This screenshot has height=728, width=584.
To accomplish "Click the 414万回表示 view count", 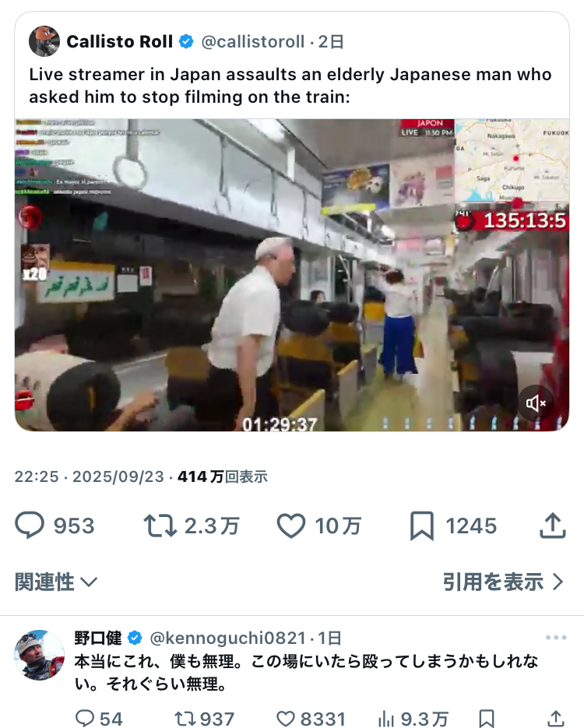I will 223,477.
